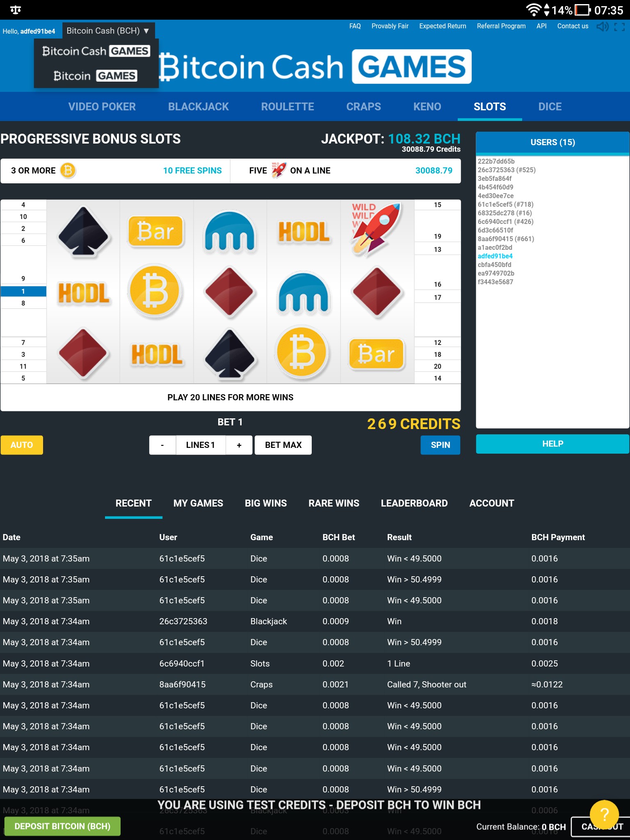Select payline 15 indicator
Image resolution: width=630 pixels, height=840 pixels.
tap(438, 205)
